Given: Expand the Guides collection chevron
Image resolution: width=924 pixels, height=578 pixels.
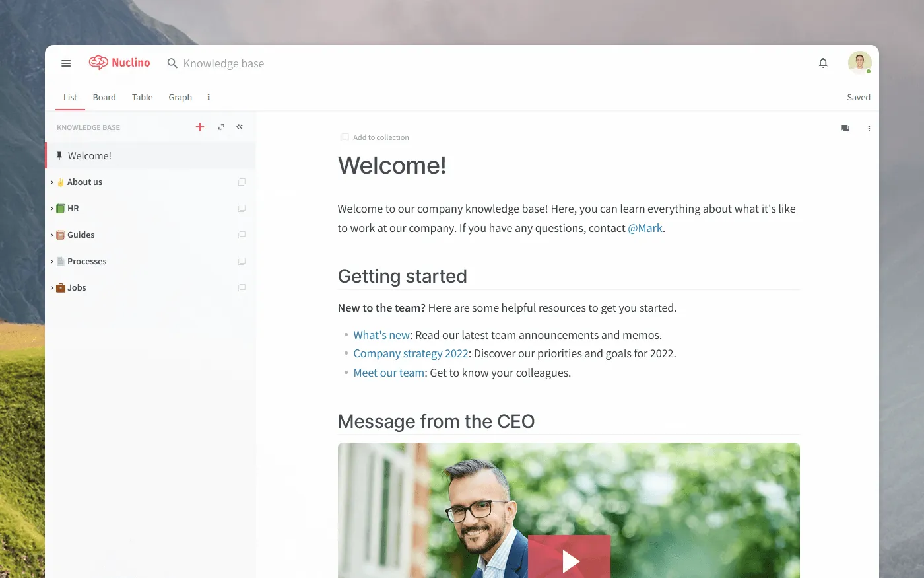Looking at the screenshot, I should [x=52, y=235].
